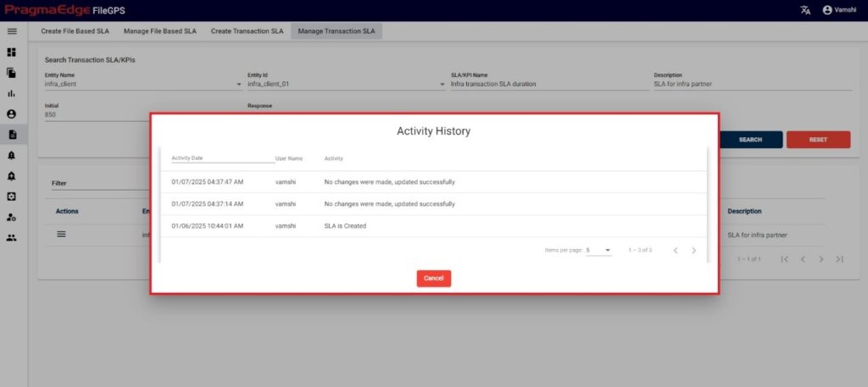
Task: Open the first alert bell icon in sidebar
Action: tap(12, 155)
